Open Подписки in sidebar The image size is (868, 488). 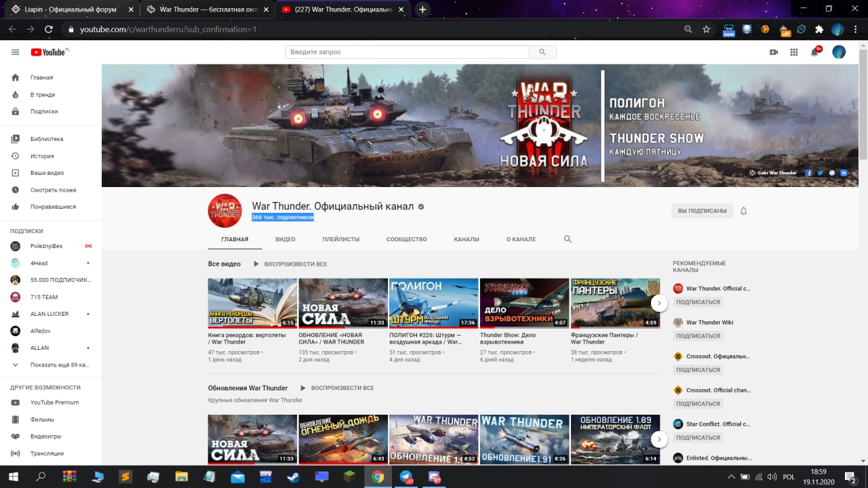(51, 111)
